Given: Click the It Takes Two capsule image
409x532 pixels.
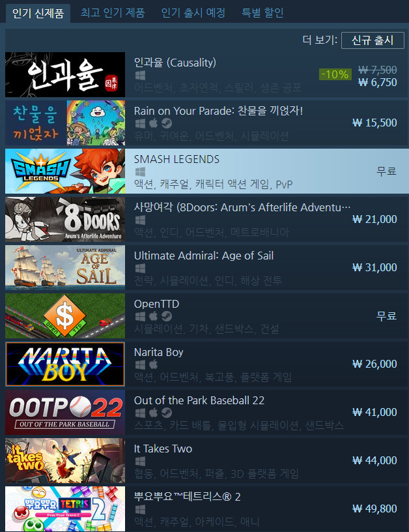Looking at the screenshot, I should coord(65,460).
